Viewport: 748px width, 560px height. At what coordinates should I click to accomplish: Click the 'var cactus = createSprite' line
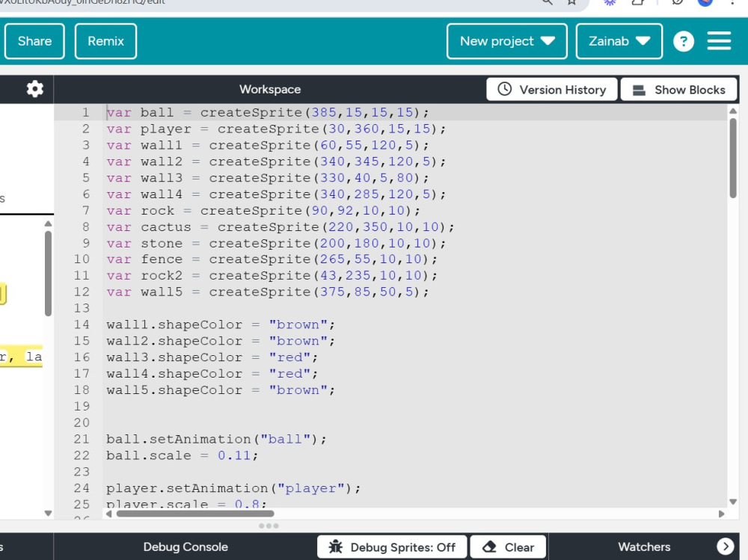[x=280, y=227]
